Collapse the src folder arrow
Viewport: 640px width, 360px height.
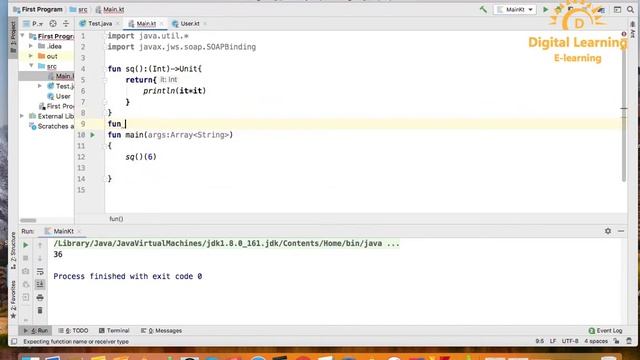31,66
